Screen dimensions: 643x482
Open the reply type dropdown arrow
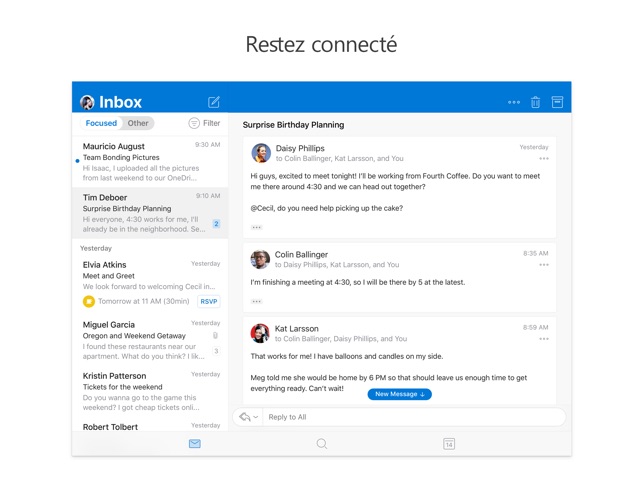point(255,417)
